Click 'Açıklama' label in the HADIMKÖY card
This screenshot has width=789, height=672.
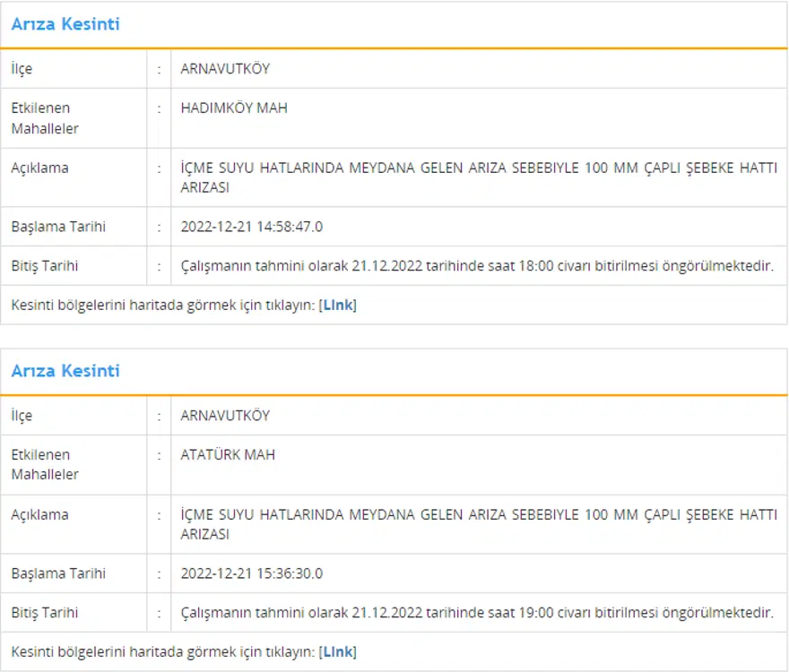(39, 168)
